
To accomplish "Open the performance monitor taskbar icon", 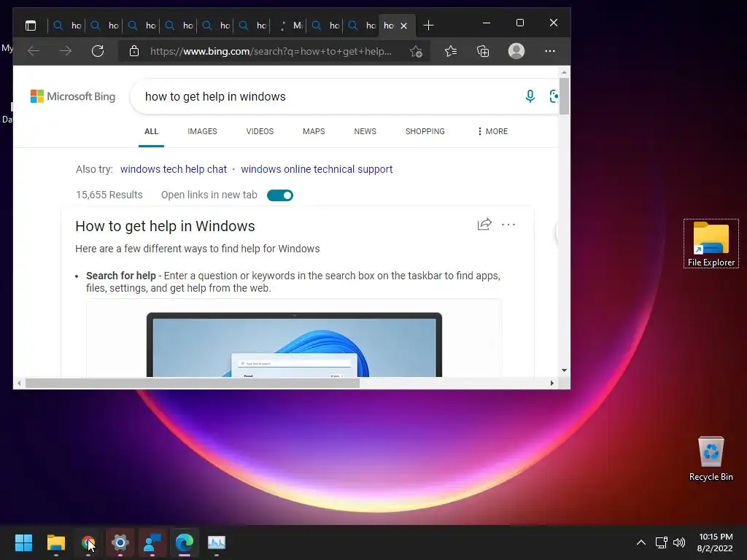I will point(217,542).
